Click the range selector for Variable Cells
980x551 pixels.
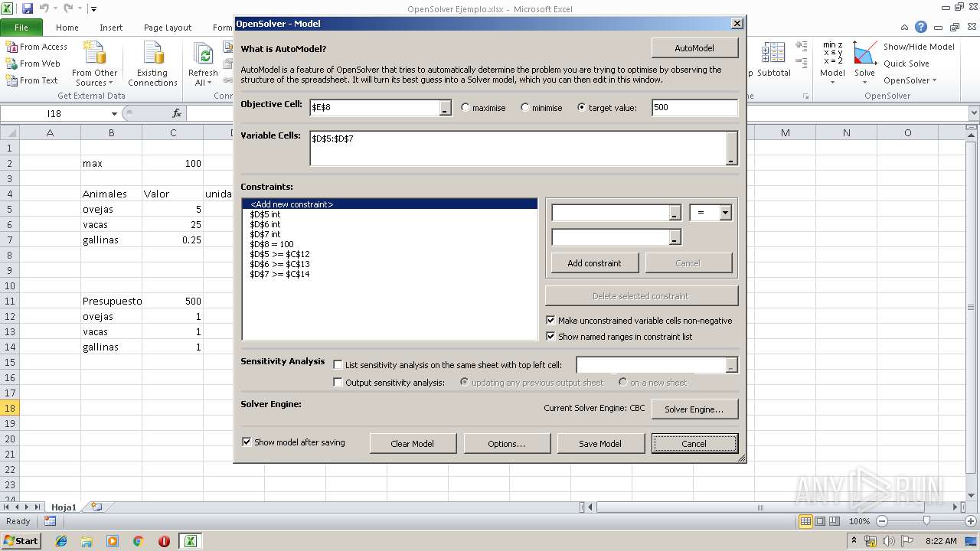click(731, 148)
